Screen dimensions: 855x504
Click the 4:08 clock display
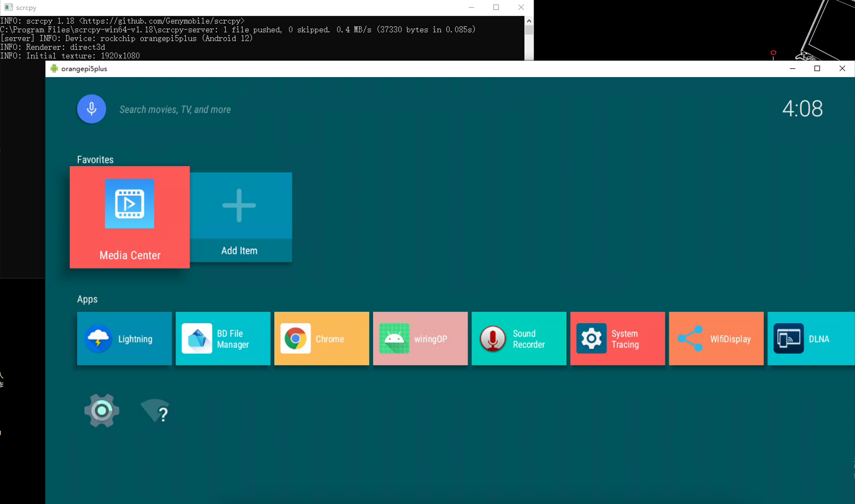[802, 109]
